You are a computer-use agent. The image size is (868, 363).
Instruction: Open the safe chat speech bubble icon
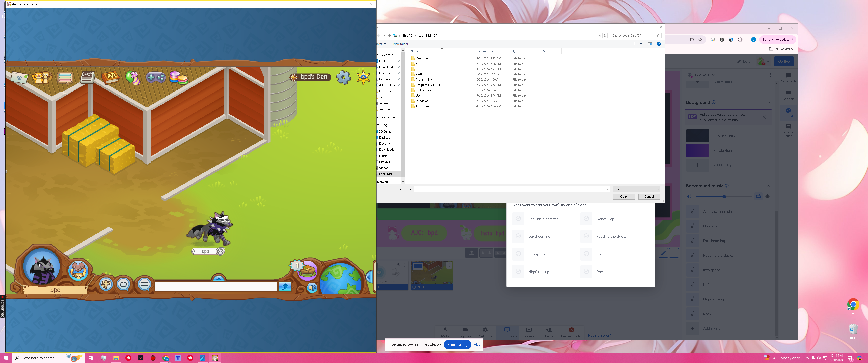144,285
